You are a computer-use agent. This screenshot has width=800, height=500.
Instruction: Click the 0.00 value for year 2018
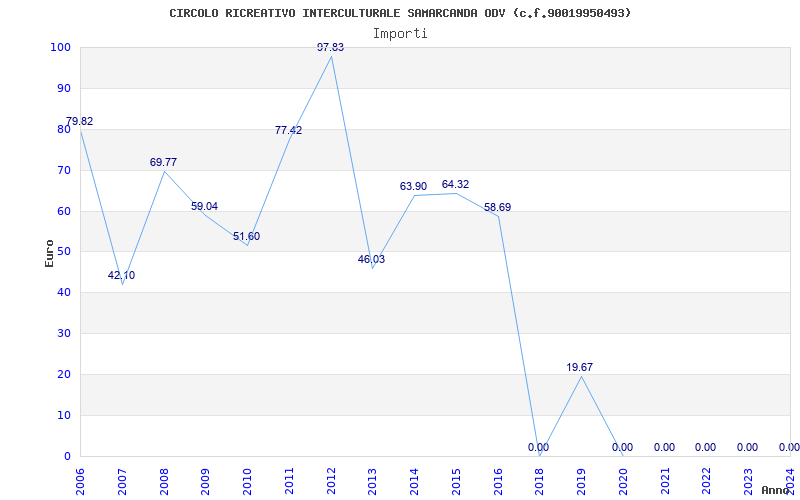click(538, 447)
